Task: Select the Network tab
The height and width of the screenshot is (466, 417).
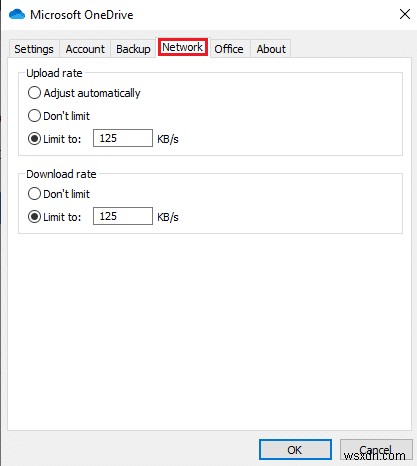Action: click(183, 47)
